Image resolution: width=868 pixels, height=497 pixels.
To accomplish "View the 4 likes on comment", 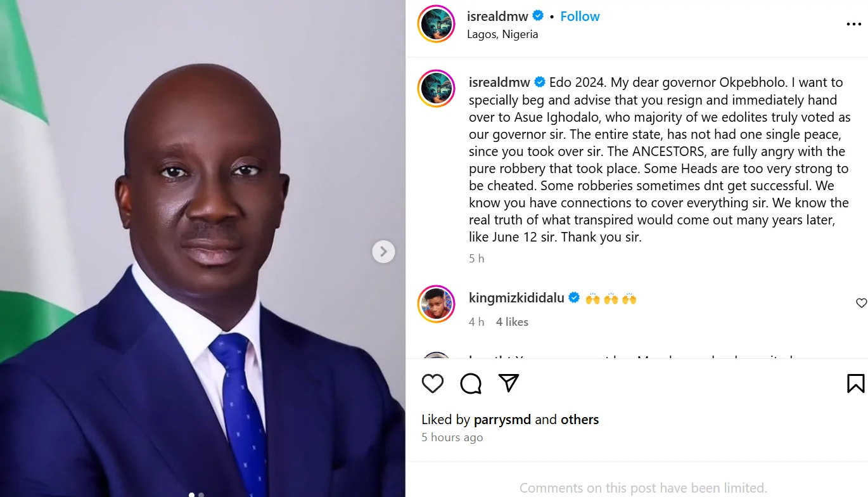I will 512,322.
